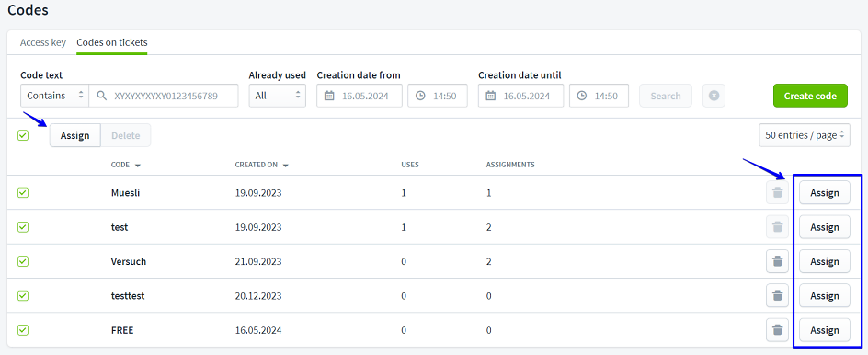
Task: Uncheck the testtest row checkbox
Action: 23,296
